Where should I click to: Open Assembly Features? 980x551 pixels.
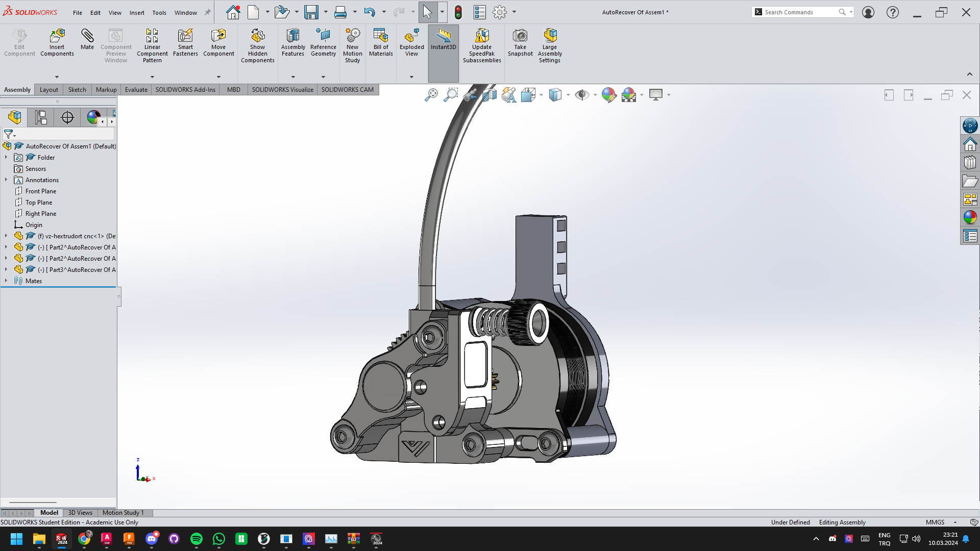tap(293, 42)
